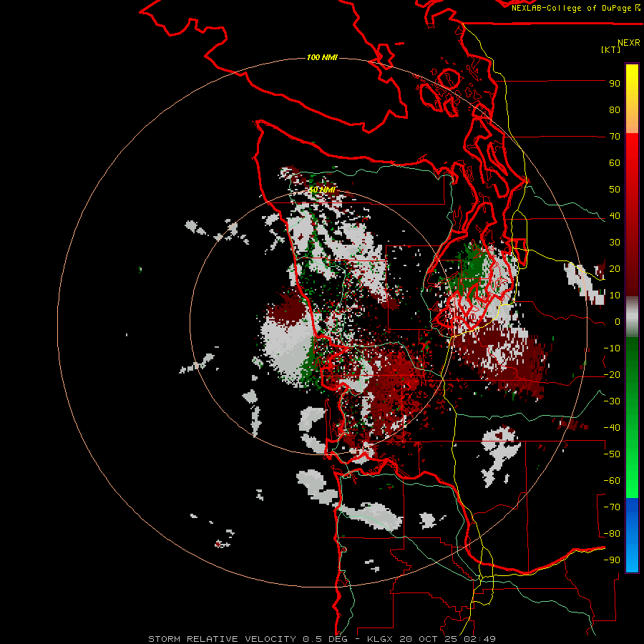Click the '100 NMI' range ring label
Image resolution: width=644 pixels, height=644 pixels.
pos(322,57)
